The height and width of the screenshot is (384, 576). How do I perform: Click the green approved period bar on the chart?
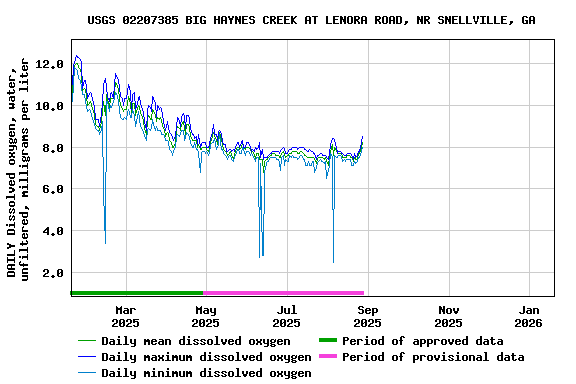(137, 293)
